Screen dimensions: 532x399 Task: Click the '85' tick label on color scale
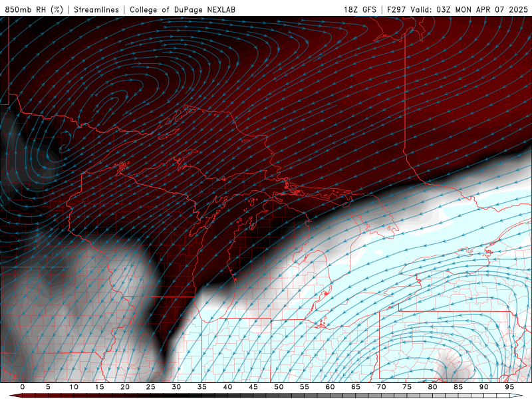(458, 387)
